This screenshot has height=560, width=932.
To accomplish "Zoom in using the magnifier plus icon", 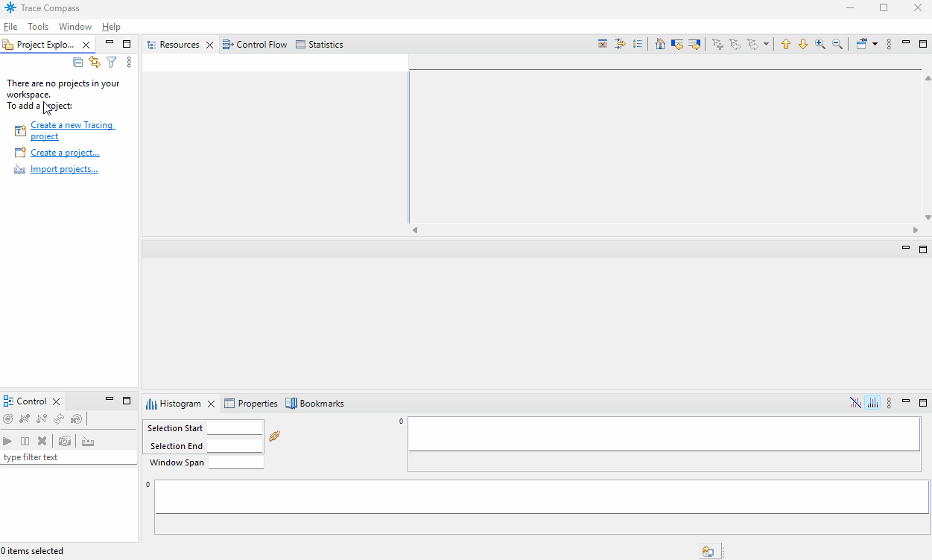I will (x=820, y=45).
